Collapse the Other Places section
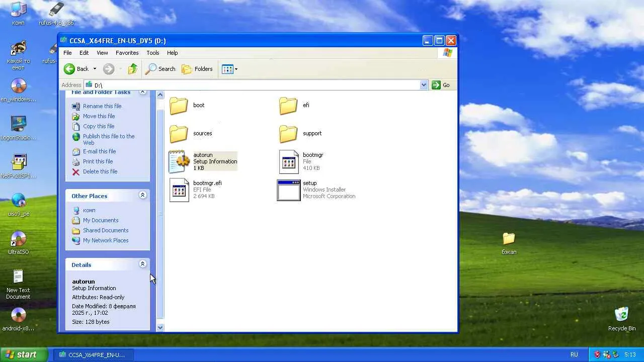 tap(142, 195)
